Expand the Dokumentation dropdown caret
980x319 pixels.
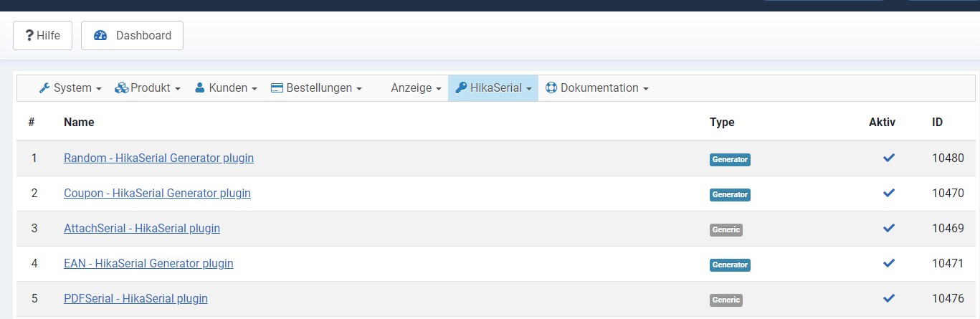[646, 89]
